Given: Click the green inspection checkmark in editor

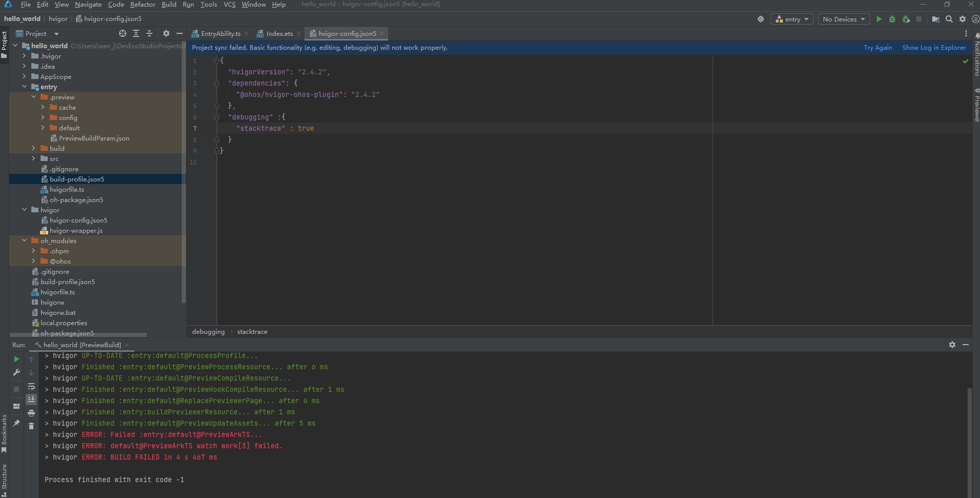Looking at the screenshot, I should pos(965,61).
